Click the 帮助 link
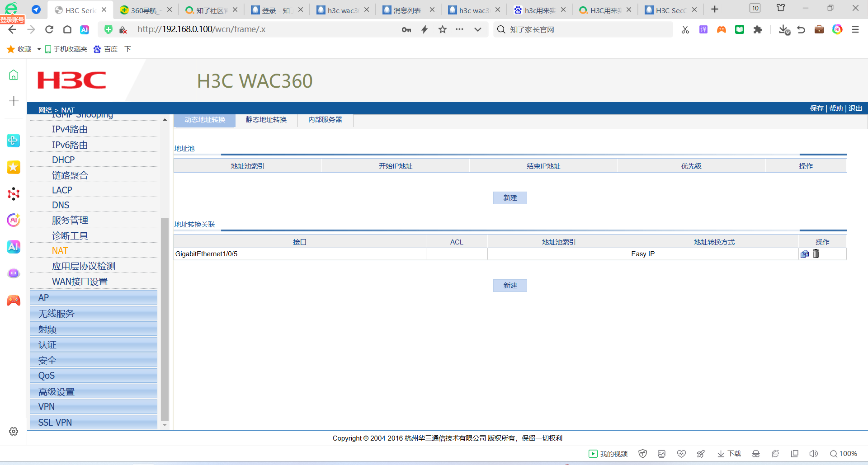Screen dimensions: 868x465 [836, 108]
